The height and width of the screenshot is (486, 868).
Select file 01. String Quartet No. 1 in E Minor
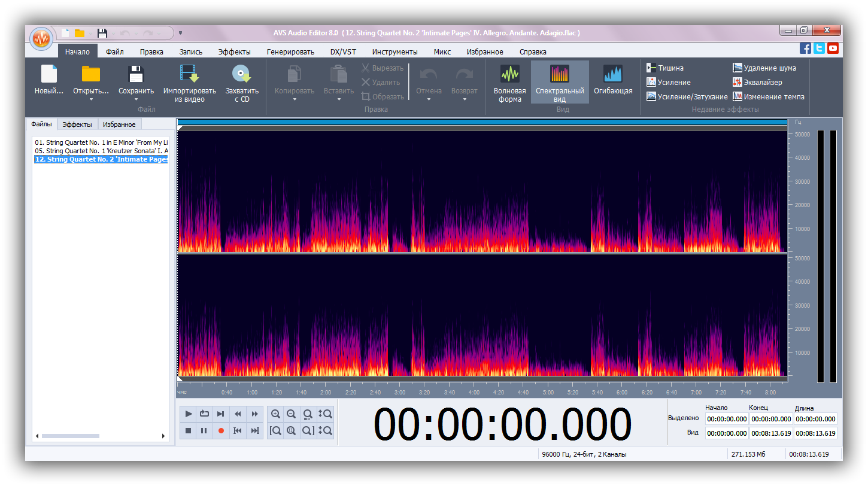tap(101, 142)
